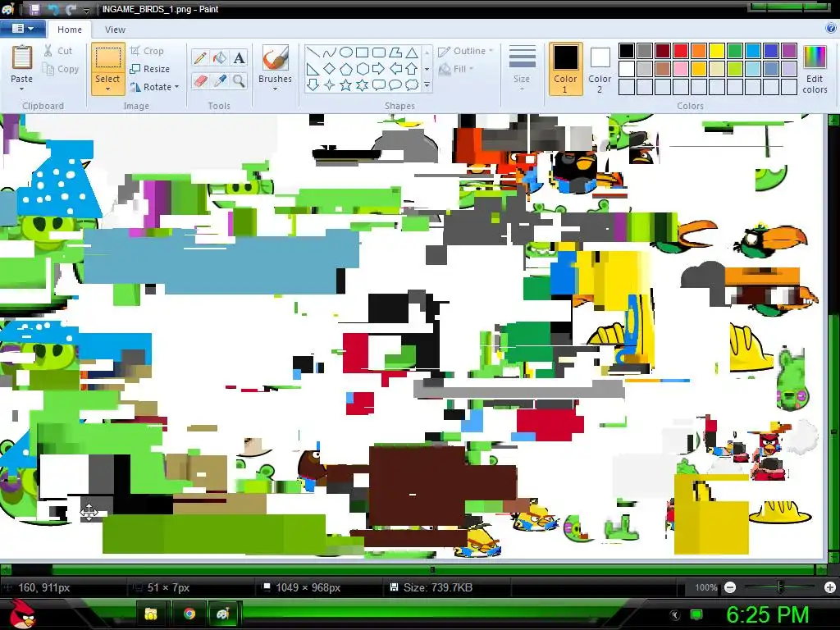Choose the Right triangle shape
The width and height of the screenshot is (840, 630).
pos(313,69)
